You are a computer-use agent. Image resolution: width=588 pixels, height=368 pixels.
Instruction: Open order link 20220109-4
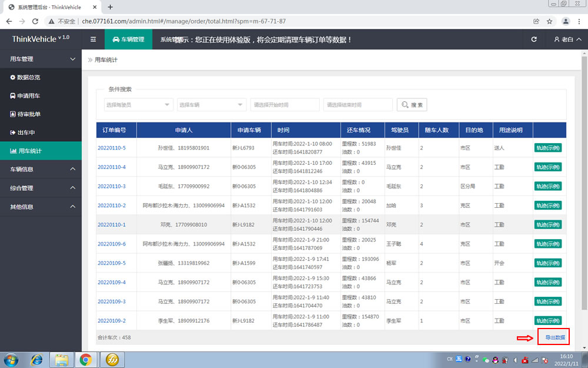[112, 283]
